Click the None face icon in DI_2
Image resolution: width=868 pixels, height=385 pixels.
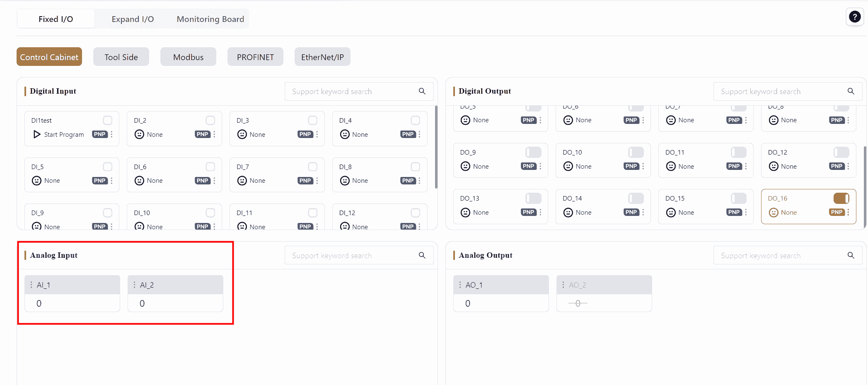(140, 134)
